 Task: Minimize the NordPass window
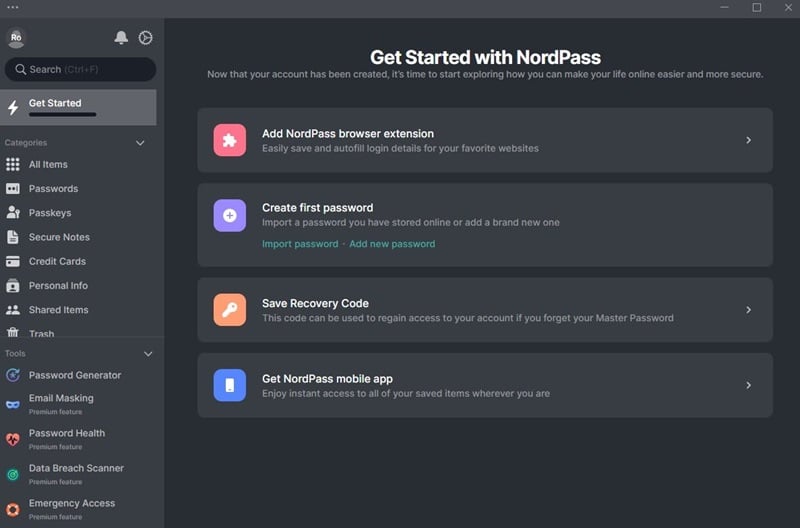pos(724,7)
